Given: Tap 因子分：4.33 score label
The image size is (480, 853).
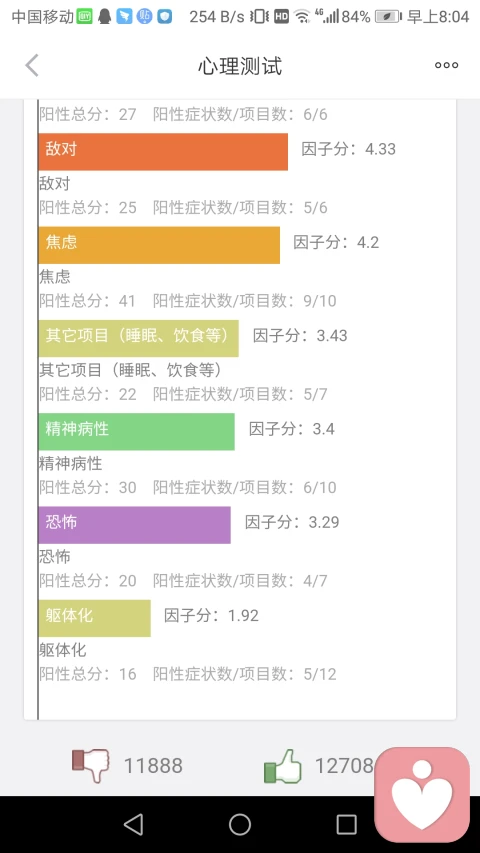Looking at the screenshot, I should tap(349, 149).
